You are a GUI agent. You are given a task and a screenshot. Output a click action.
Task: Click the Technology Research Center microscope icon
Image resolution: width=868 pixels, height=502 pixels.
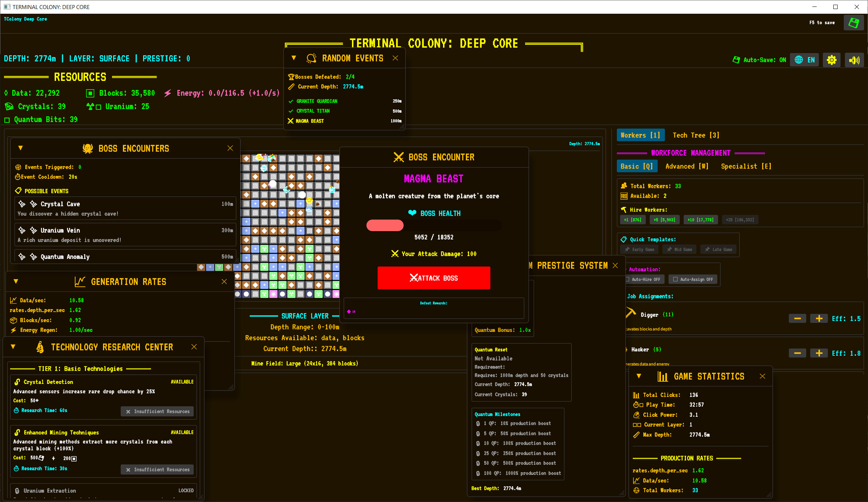click(40, 347)
